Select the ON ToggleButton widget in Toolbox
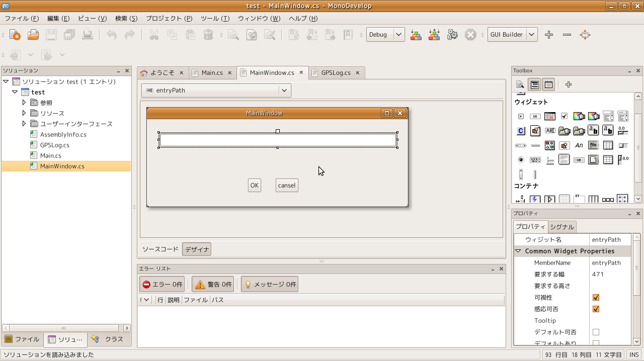Viewport: 644px width, 361px height. [579, 160]
